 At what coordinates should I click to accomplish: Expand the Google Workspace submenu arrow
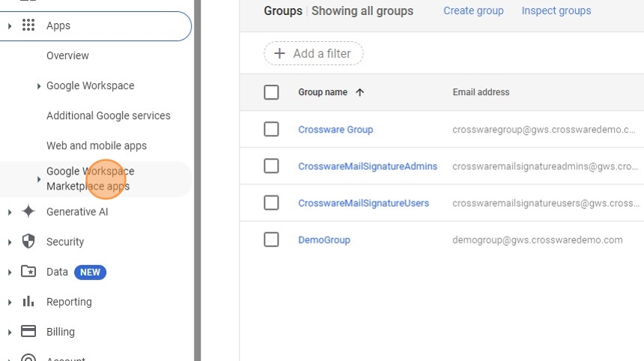[39, 86]
